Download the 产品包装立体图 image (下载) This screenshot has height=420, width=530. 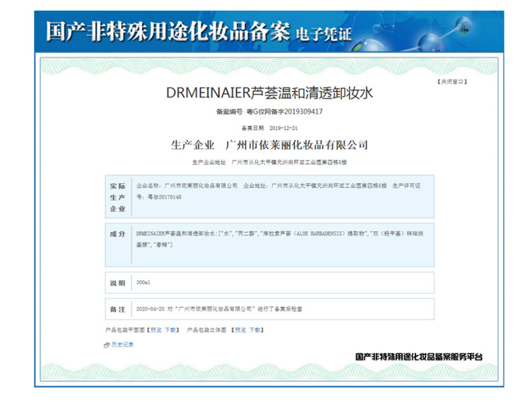(x=255, y=330)
